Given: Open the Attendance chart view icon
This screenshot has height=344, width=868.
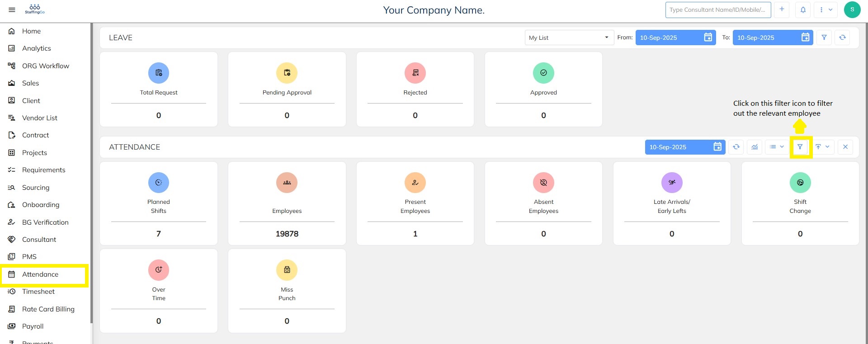Looking at the screenshot, I should [x=755, y=147].
